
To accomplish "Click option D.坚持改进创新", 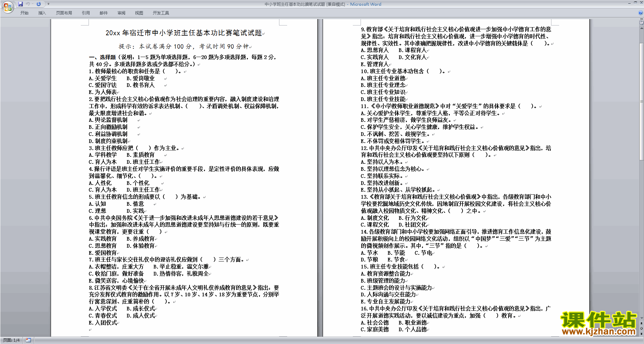I will [x=382, y=183].
